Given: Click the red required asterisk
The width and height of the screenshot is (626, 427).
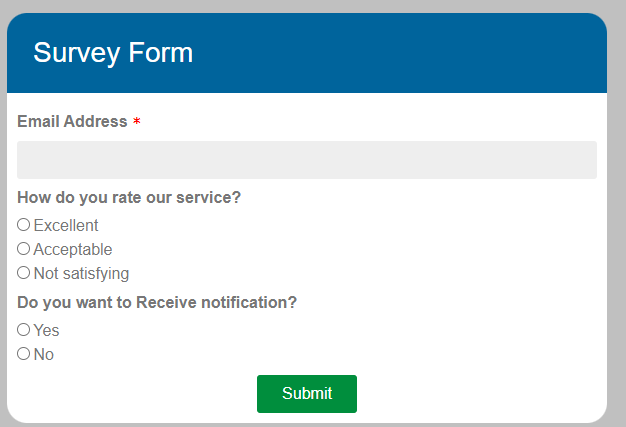Looking at the screenshot, I should (x=137, y=122).
